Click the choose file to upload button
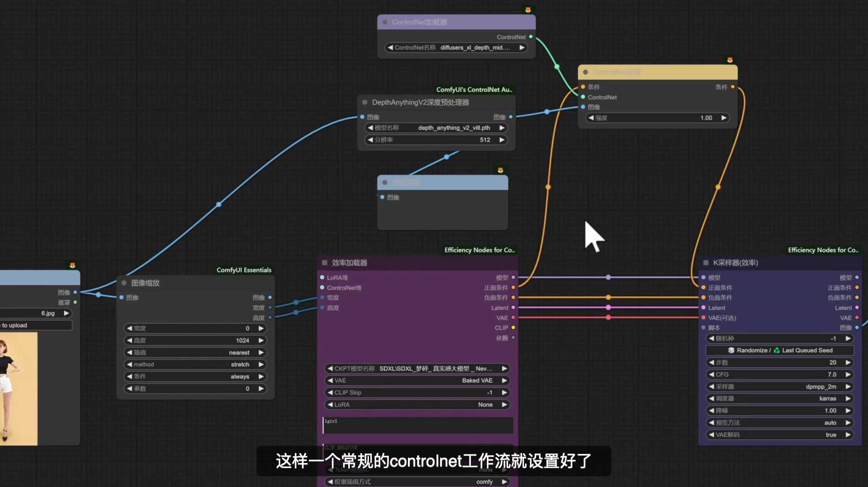This screenshot has height=487, width=868. tap(35, 325)
